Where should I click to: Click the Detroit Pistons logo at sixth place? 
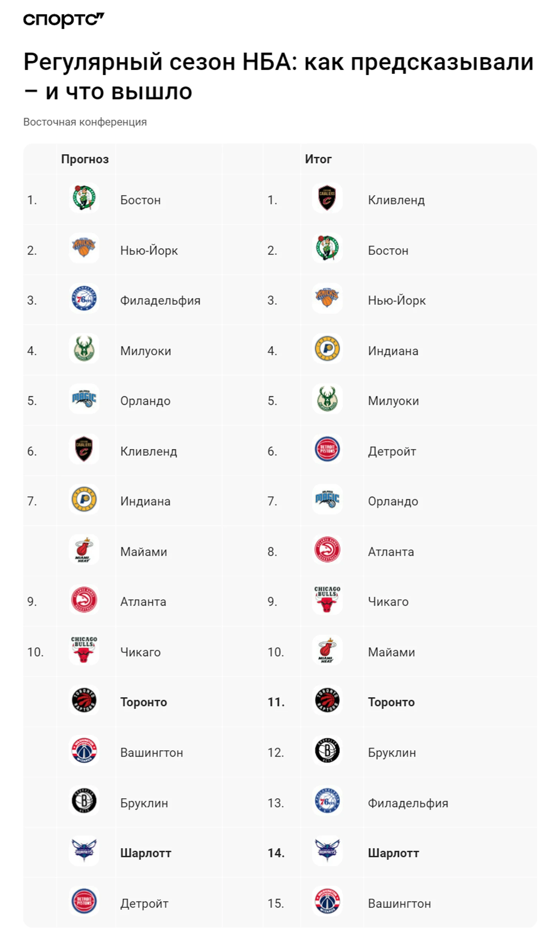(x=327, y=449)
